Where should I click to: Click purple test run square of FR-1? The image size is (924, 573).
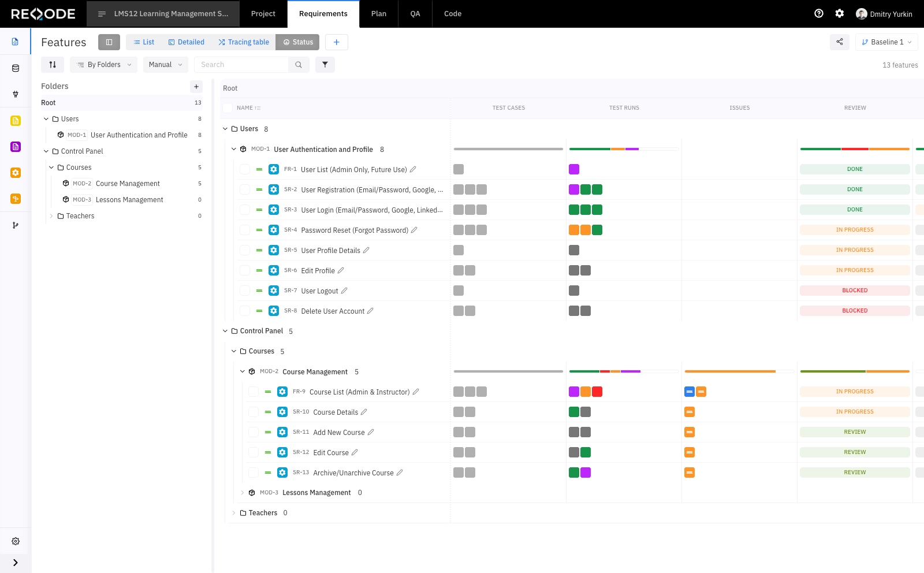[574, 169]
